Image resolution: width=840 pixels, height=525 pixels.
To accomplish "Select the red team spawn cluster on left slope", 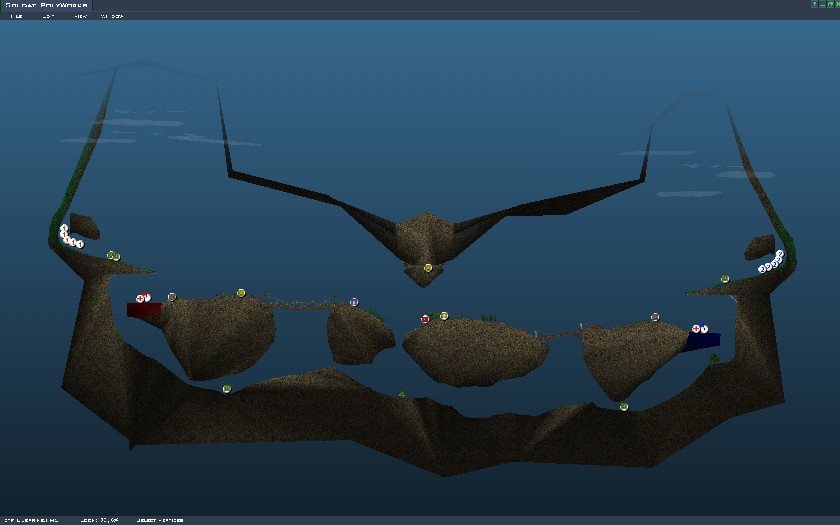I will click(x=70, y=237).
